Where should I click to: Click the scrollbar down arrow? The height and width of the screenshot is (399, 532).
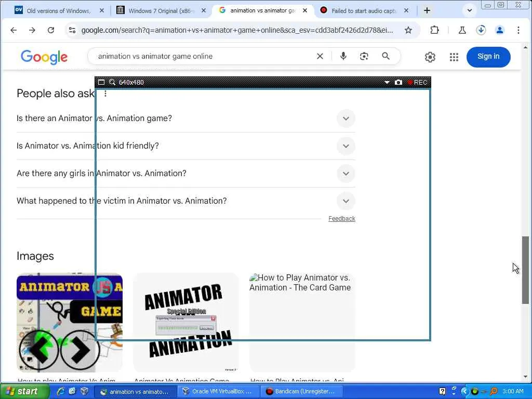tap(526, 376)
